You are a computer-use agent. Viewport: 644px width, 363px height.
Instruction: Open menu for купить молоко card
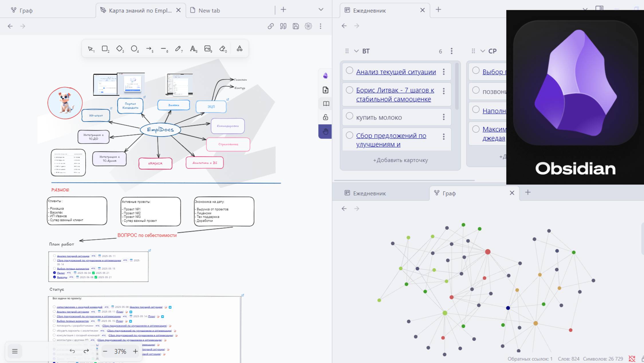click(444, 117)
